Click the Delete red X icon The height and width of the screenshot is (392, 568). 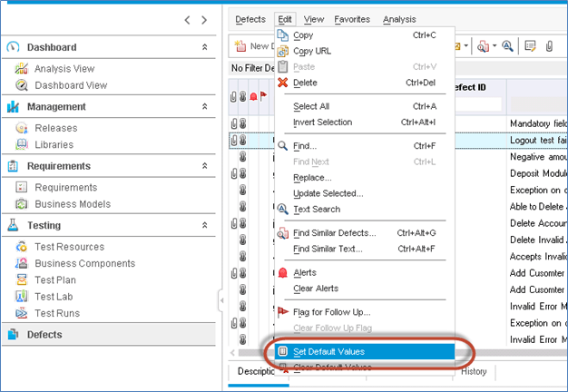tap(282, 83)
